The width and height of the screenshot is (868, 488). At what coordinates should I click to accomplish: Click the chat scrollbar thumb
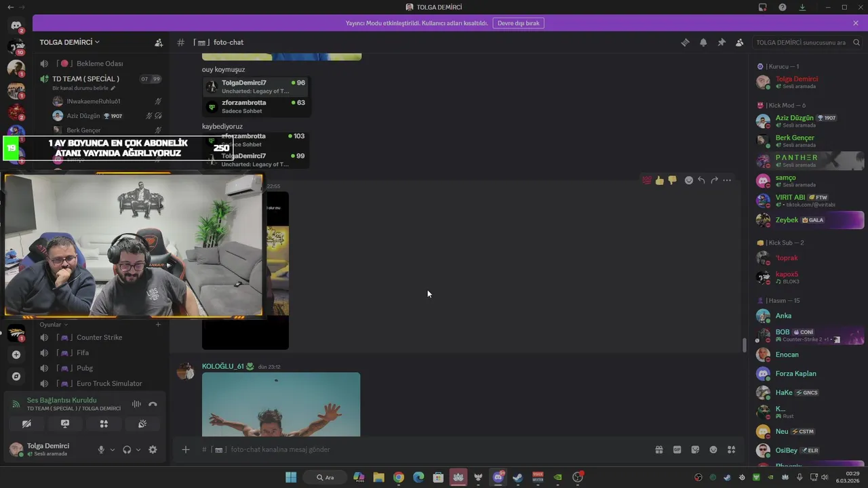click(744, 345)
